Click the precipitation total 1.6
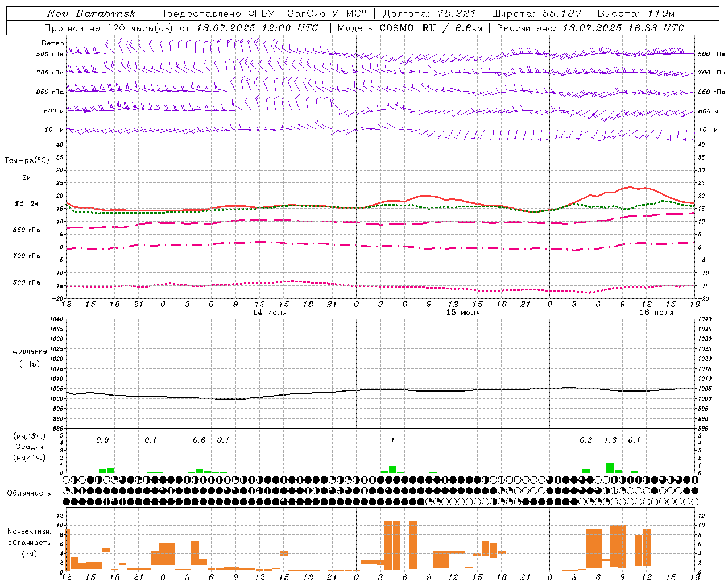This screenshot has height=582, width=728. coord(610,440)
